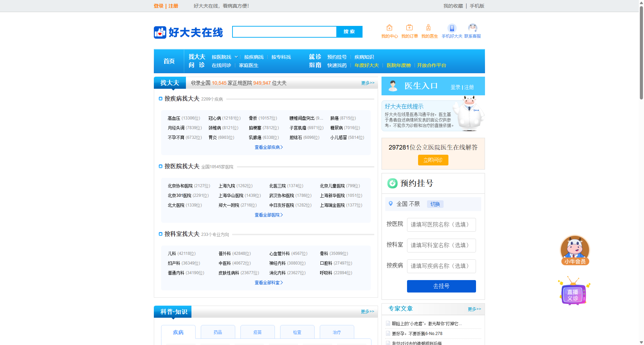Open 上海华山医院 hospital link

tap(231, 195)
